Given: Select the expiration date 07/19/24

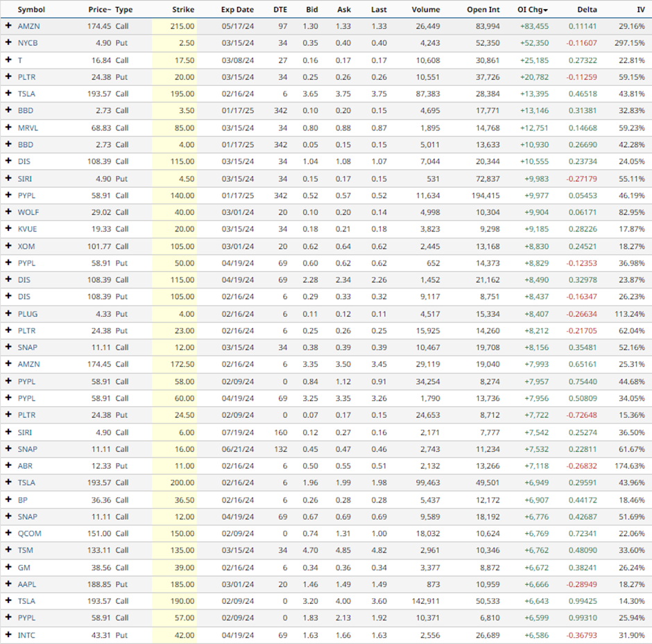Looking at the screenshot, I should [237, 432].
